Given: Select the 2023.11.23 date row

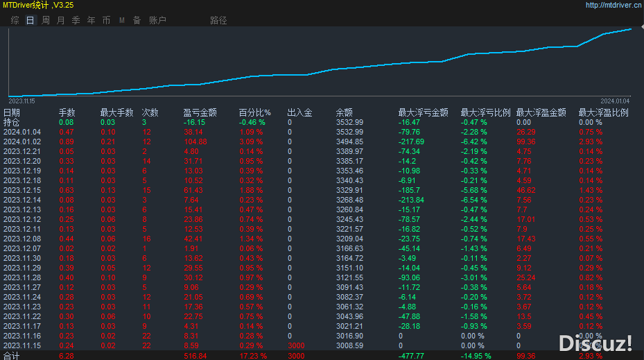Looking at the screenshot, I should tap(322, 307).
